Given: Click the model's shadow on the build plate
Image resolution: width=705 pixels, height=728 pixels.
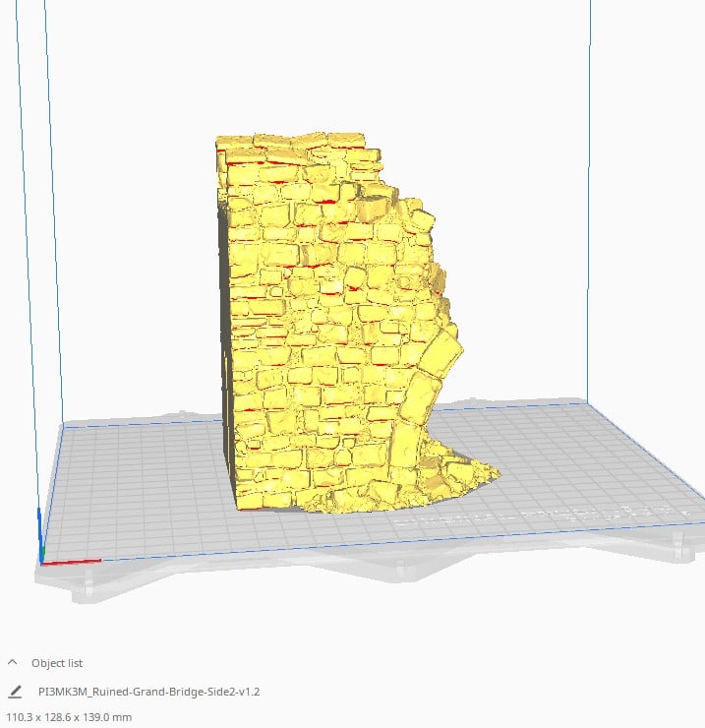Looking at the screenshot, I should 287,509.
